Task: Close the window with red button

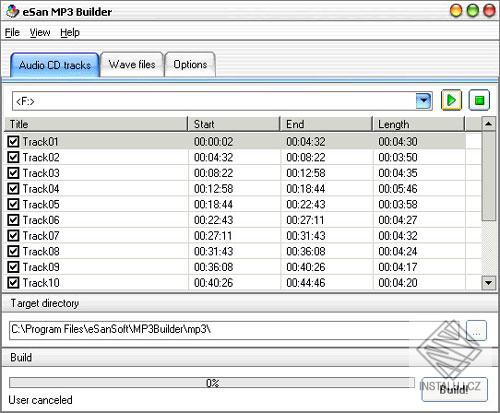Action: point(489,11)
